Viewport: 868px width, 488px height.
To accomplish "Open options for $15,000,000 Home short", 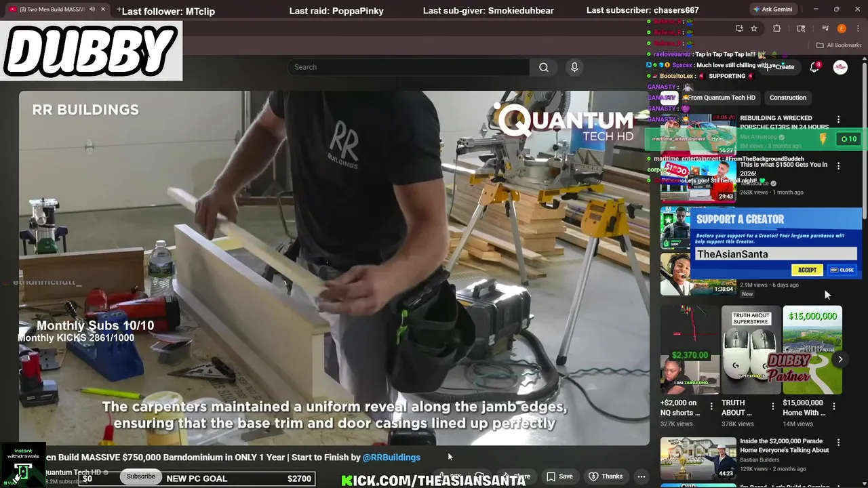I will [x=834, y=407].
